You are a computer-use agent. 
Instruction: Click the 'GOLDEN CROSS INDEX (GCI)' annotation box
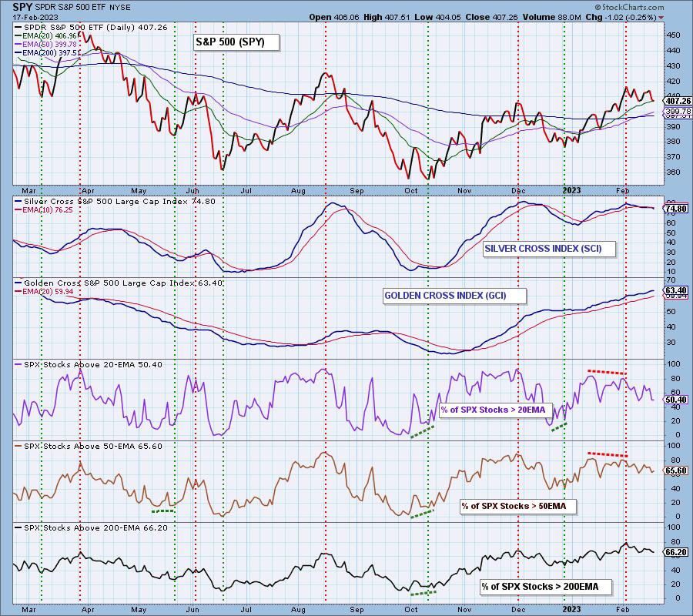pyautogui.click(x=455, y=296)
